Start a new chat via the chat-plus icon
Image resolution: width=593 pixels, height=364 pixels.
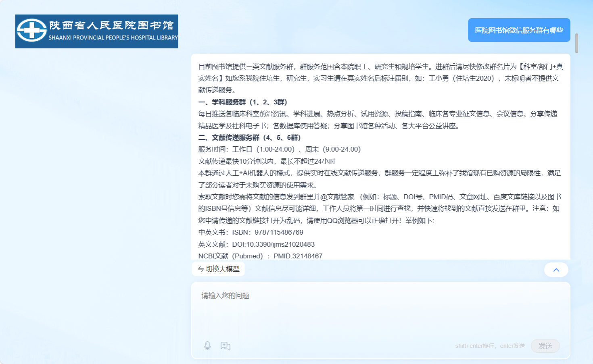[x=226, y=346]
